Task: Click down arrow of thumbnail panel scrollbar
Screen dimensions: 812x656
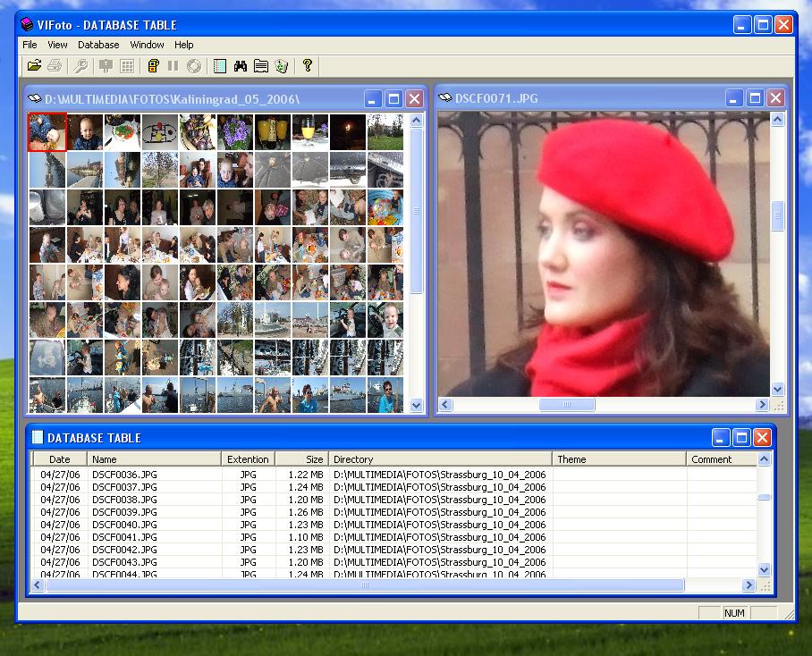Action: (416, 405)
